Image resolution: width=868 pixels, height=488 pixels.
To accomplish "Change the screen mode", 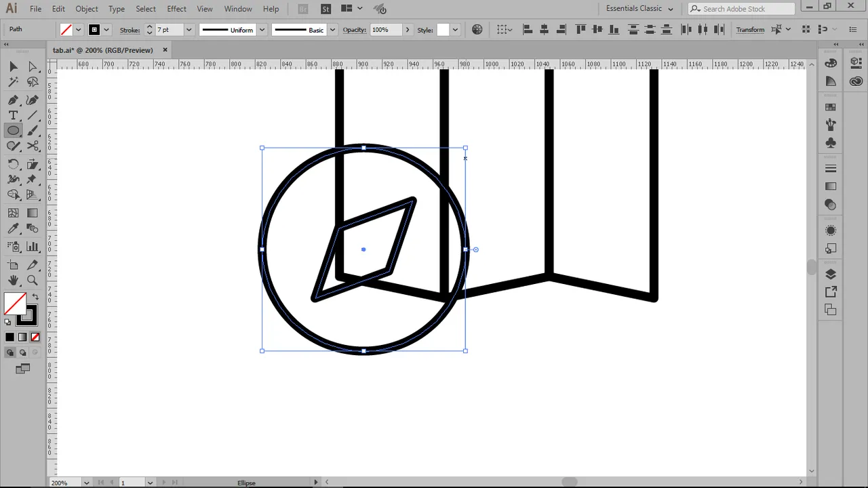I will (x=22, y=369).
